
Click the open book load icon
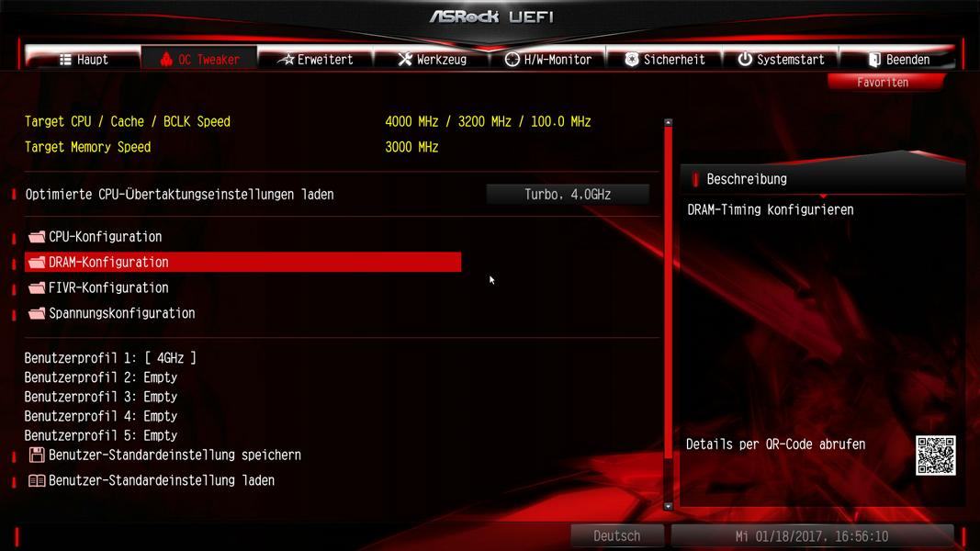[x=36, y=480]
